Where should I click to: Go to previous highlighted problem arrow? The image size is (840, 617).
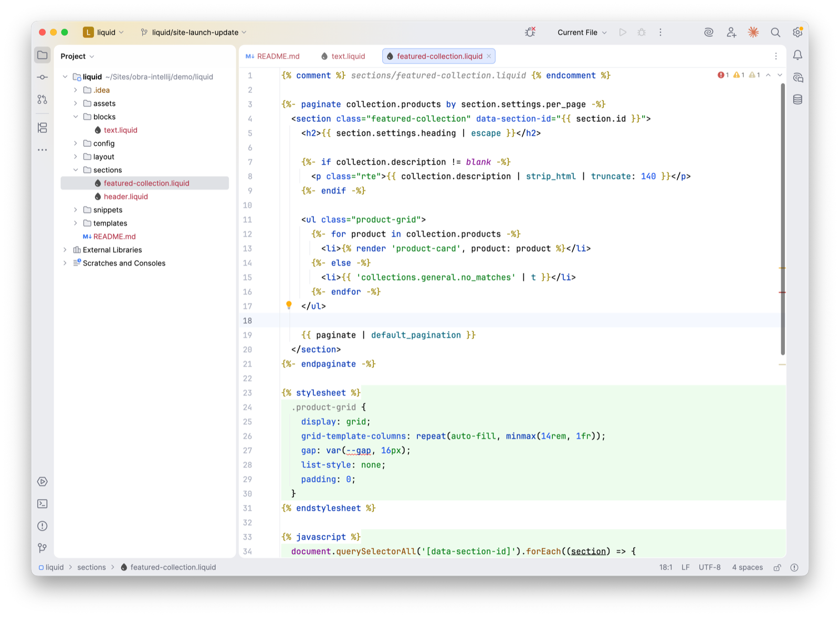coord(768,75)
